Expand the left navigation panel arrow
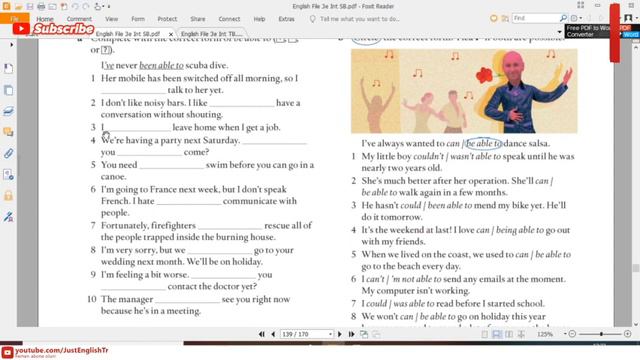This screenshot has height=360, width=640. click(11, 44)
